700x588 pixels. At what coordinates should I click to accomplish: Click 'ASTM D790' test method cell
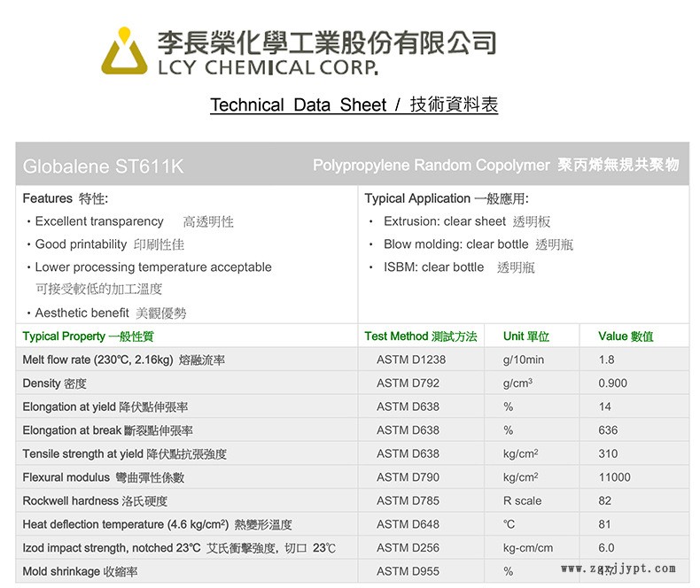pyautogui.click(x=408, y=477)
